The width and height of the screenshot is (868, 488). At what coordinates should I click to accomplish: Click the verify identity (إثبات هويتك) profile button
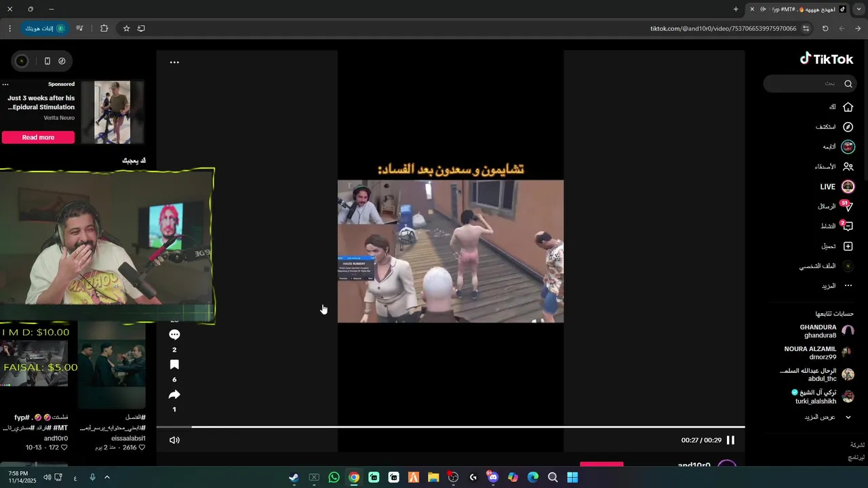[x=45, y=28]
